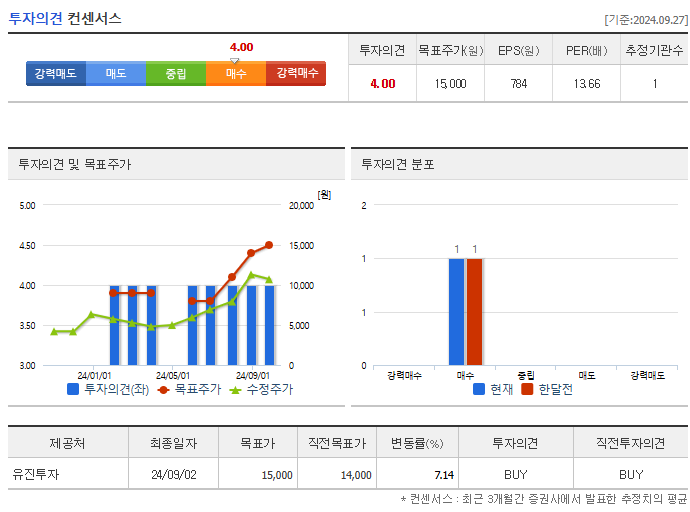Click the EPS(원) column header

pos(518,51)
